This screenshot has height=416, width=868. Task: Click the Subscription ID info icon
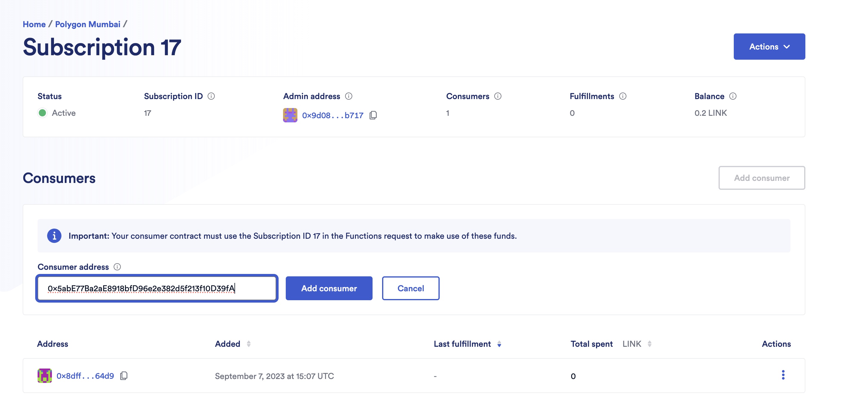[211, 96]
